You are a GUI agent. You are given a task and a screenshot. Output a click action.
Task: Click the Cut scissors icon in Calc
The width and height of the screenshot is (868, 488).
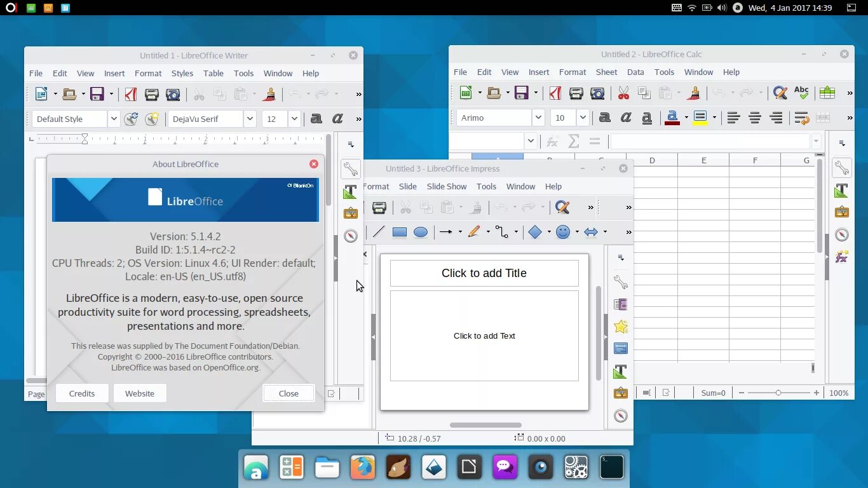click(623, 93)
